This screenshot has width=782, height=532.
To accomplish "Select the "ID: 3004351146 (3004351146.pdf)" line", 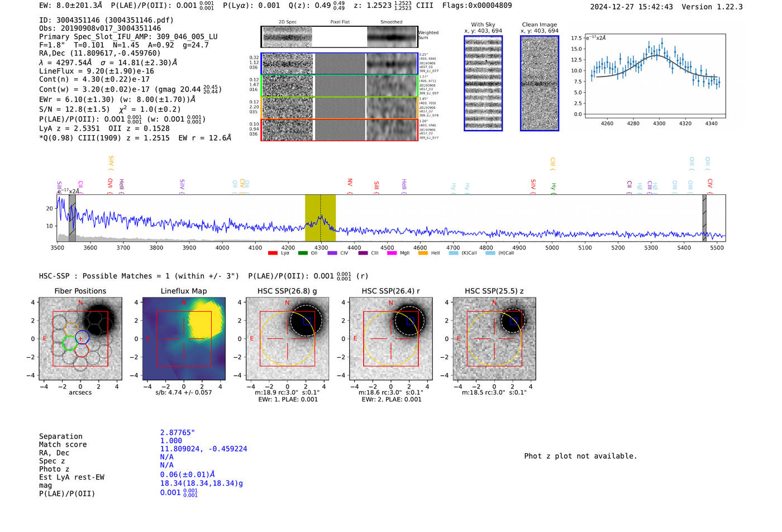I will [x=106, y=20].
